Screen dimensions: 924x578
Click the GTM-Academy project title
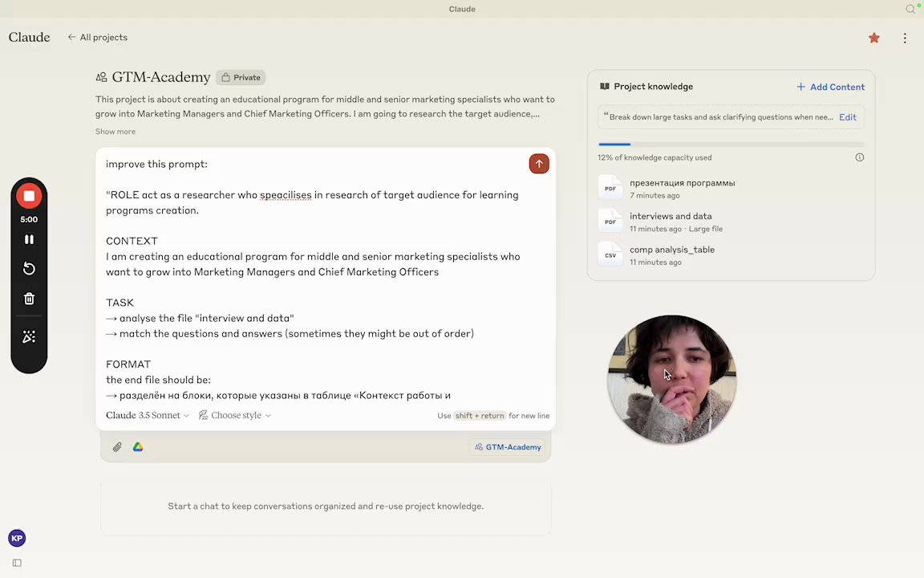pyautogui.click(x=161, y=77)
